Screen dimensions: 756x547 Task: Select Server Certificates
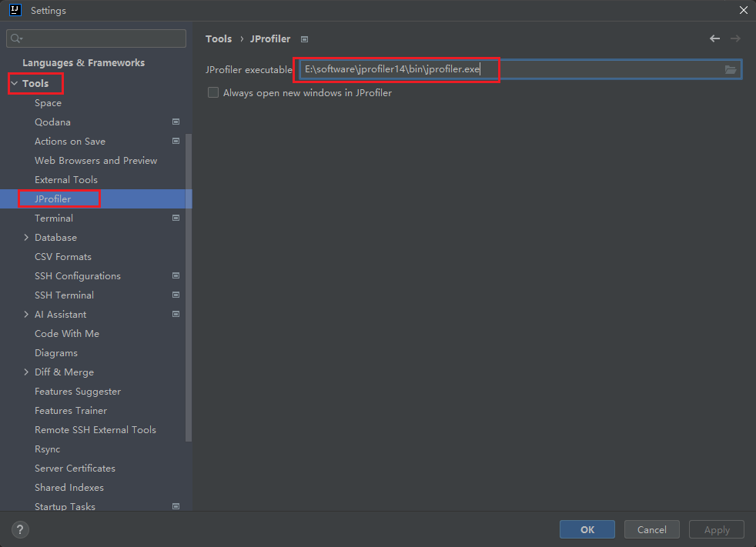click(75, 469)
